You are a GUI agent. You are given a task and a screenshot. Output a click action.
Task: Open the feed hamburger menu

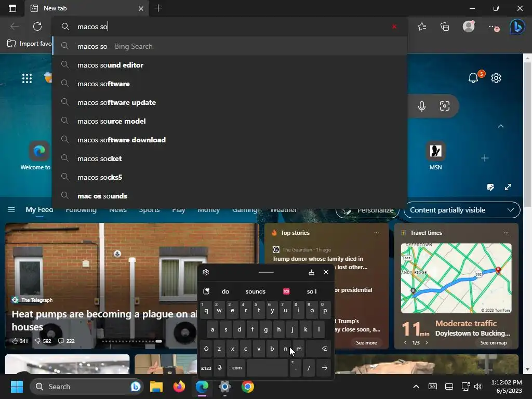click(x=11, y=210)
